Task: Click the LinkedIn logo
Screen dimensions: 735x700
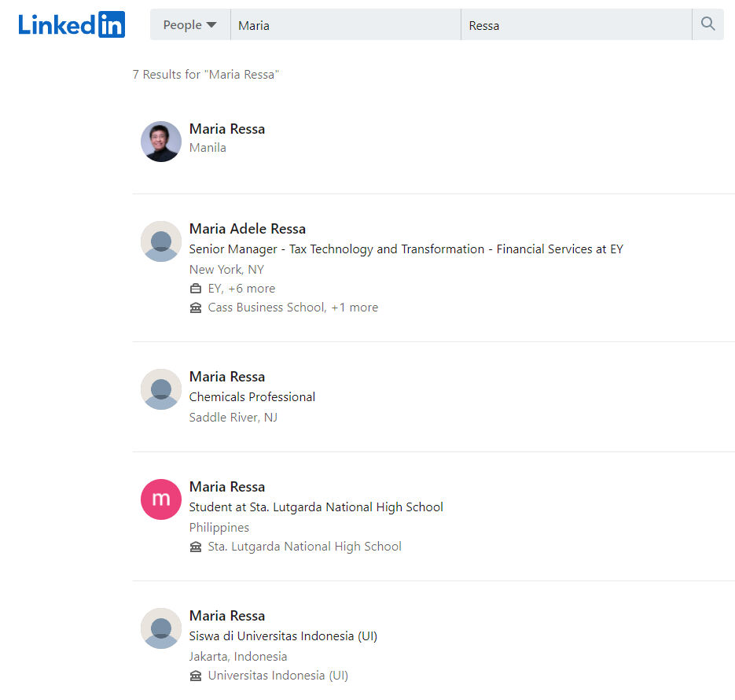Action: [x=72, y=24]
